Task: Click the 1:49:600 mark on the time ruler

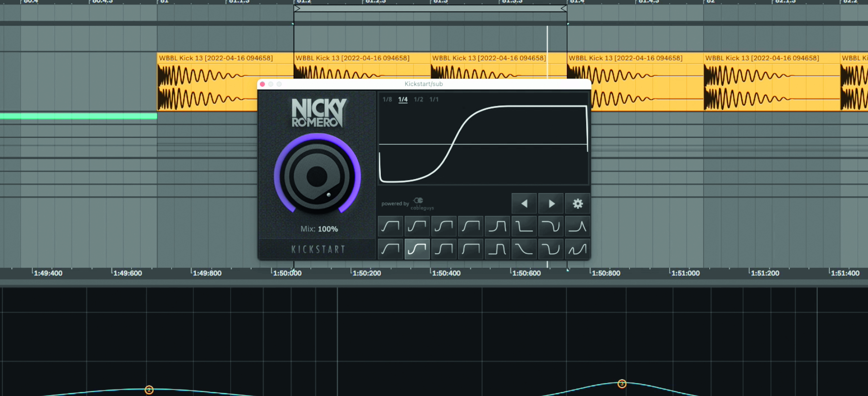Action: pos(128,273)
